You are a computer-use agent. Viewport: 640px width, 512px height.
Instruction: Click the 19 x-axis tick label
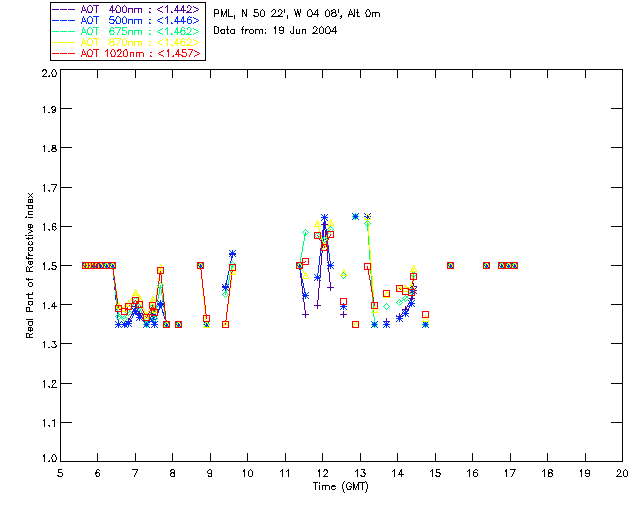(585, 473)
